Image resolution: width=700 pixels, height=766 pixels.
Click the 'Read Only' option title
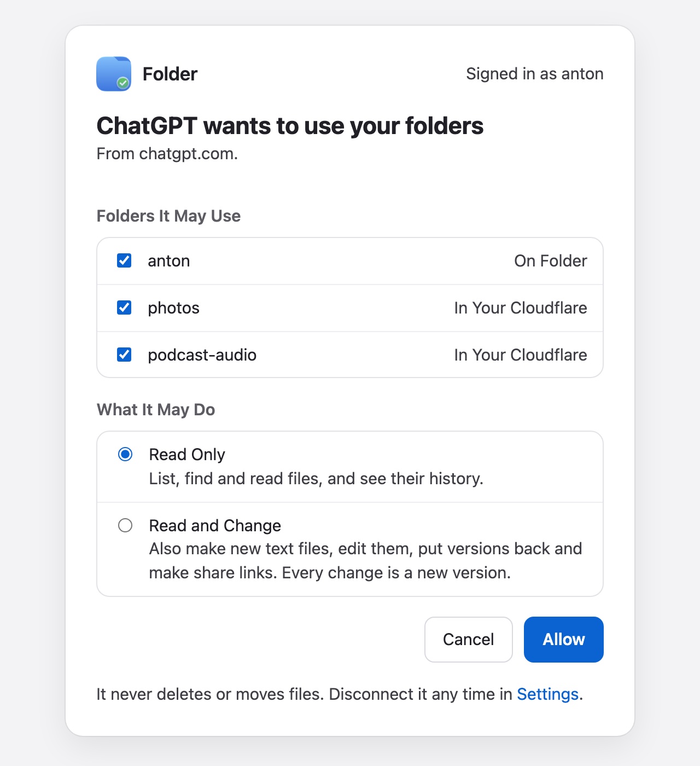187,455
